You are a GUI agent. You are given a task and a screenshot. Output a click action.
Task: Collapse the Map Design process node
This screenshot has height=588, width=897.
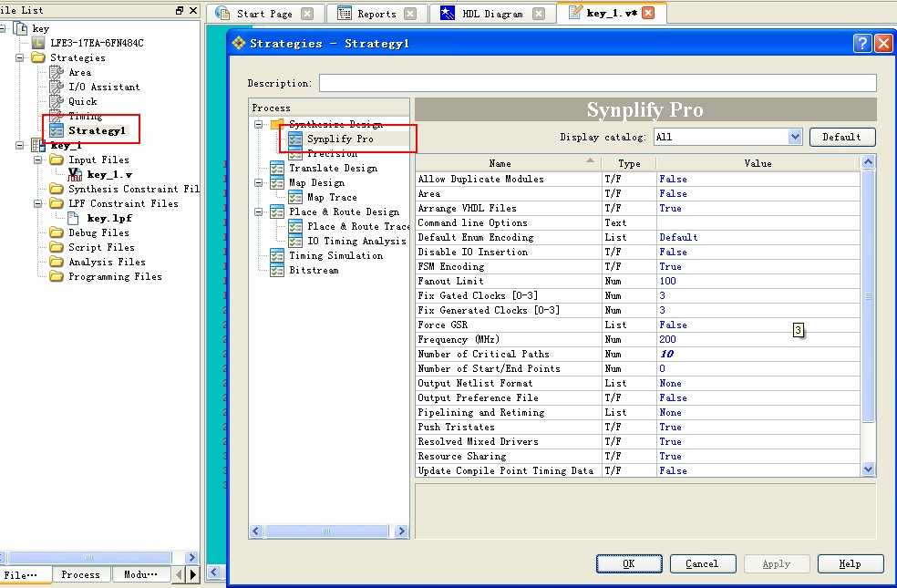coord(259,183)
